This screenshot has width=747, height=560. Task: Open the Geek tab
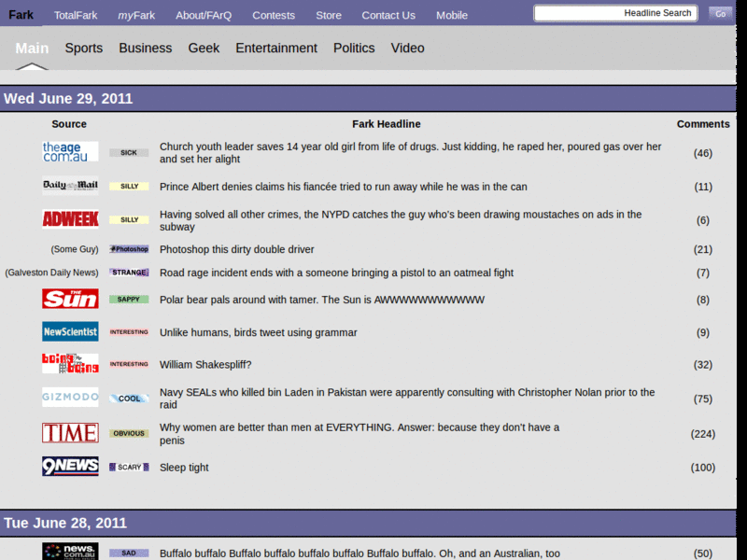click(x=204, y=49)
